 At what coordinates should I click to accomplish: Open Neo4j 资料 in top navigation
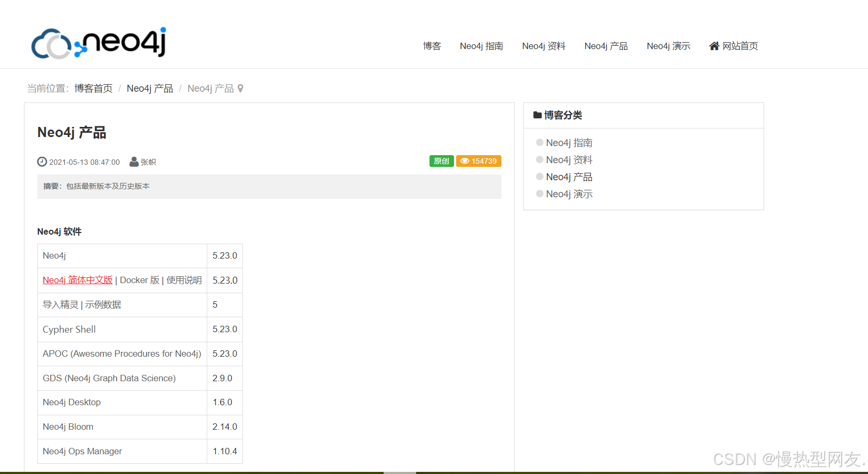point(544,46)
